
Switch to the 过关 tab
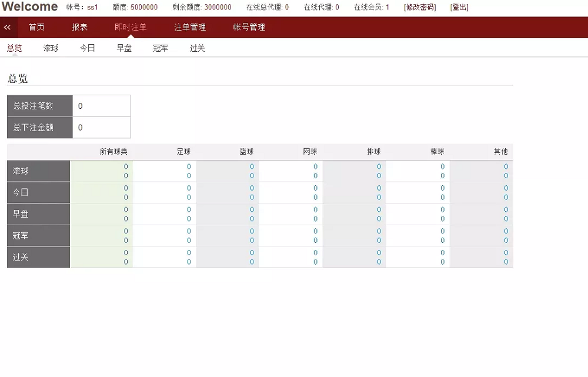click(196, 48)
